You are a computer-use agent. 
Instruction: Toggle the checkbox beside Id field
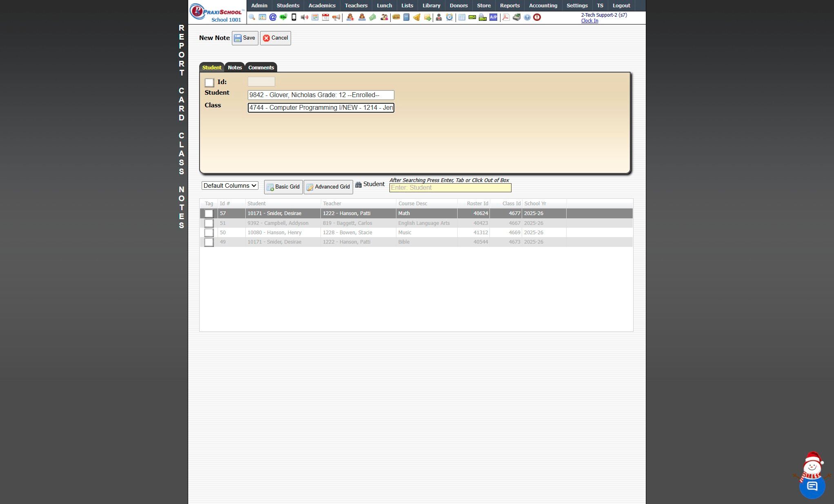pyautogui.click(x=209, y=82)
